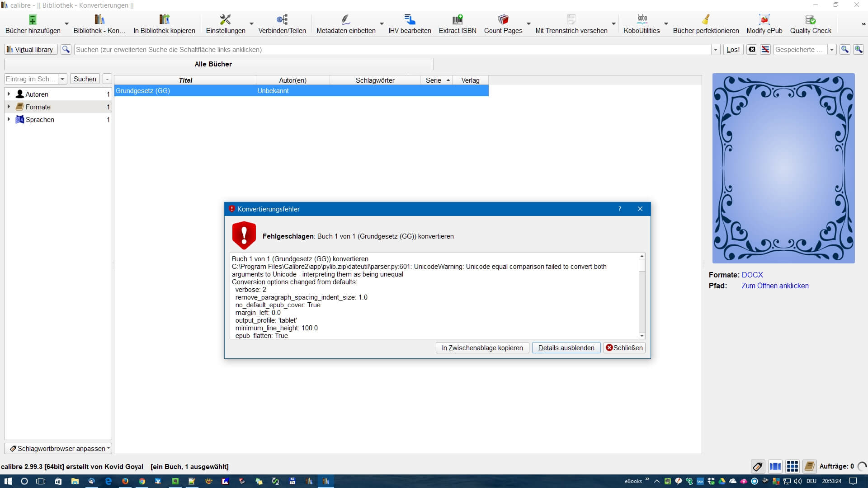The width and height of the screenshot is (868, 488).
Task: Click the Extract ISBN icon
Action: tap(458, 20)
